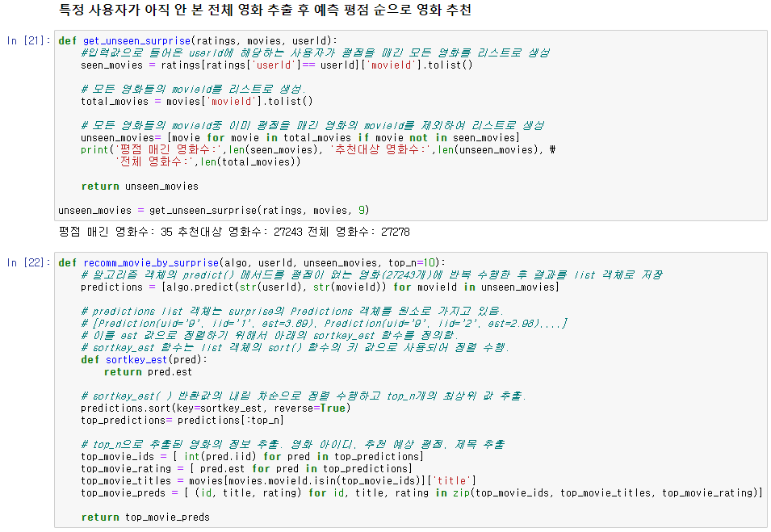Image resolution: width=771 pixels, height=532 pixels.
Task: Click the 'top_predictions= predictions[:top_n]' line
Action: tap(182, 420)
